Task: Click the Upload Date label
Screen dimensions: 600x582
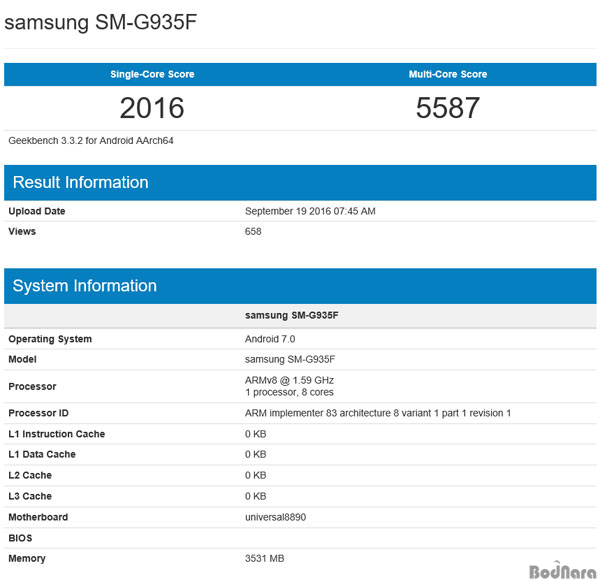Action: tap(37, 211)
